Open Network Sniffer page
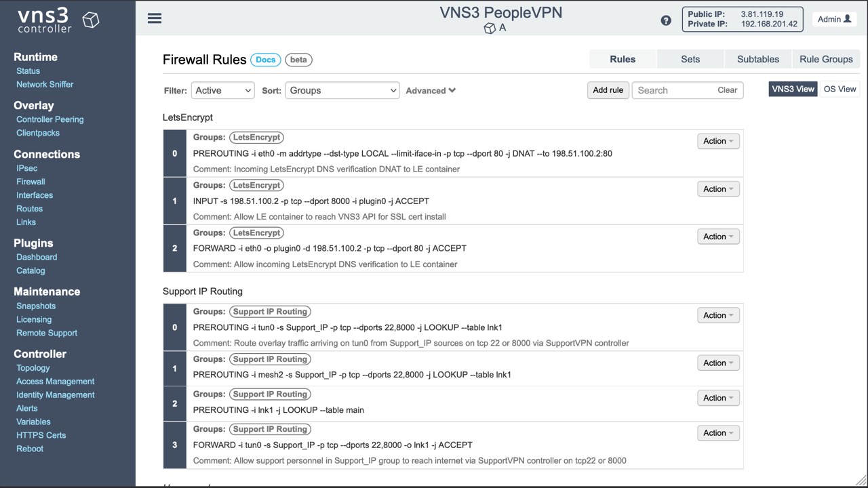 (45, 84)
